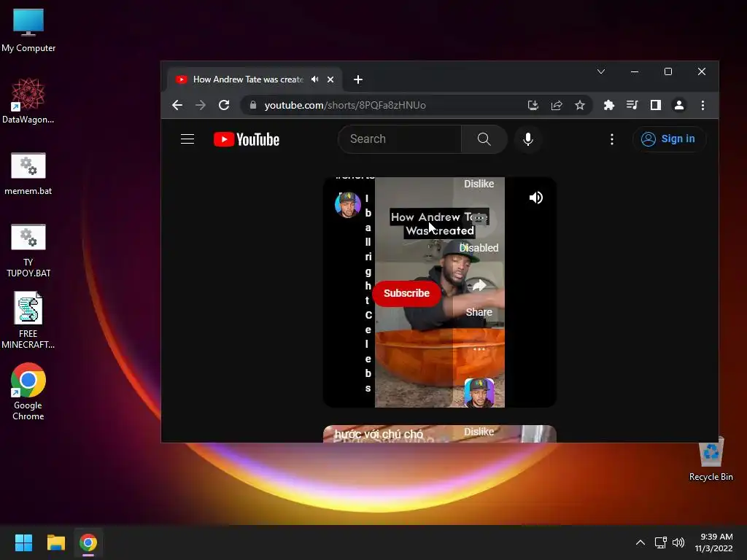Click the YouTube logo to go home

pyautogui.click(x=247, y=139)
